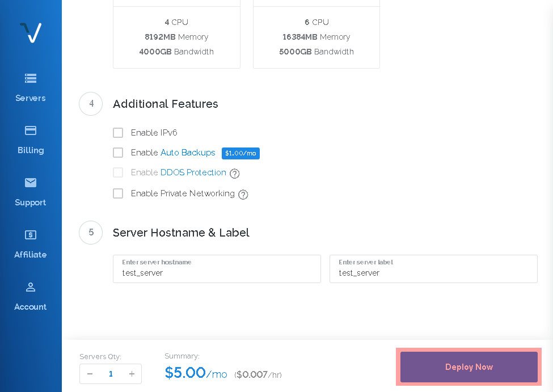Open the Account person icon

(31, 287)
